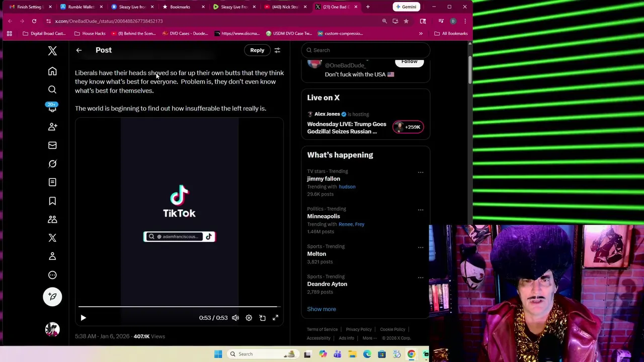This screenshot has width=644, height=362.
Task: Open the X logo home at sidebar top
Action: pyautogui.click(x=52, y=51)
